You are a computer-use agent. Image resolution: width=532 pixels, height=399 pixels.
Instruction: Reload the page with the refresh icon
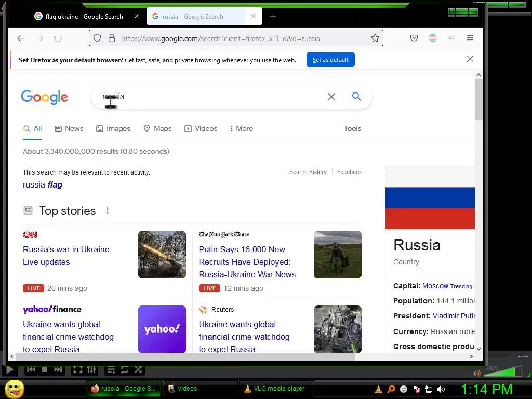[x=58, y=38]
